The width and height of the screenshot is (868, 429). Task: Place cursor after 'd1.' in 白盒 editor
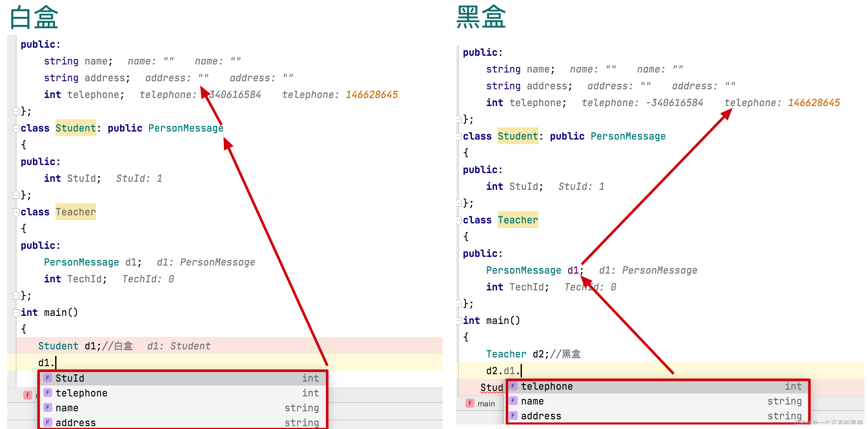pos(56,363)
